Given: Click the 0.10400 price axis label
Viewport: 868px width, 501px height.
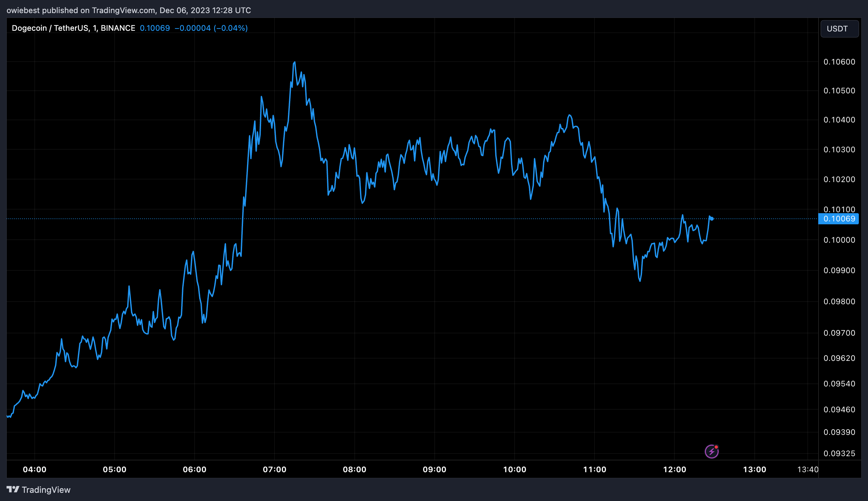Looking at the screenshot, I should coord(839,120).
